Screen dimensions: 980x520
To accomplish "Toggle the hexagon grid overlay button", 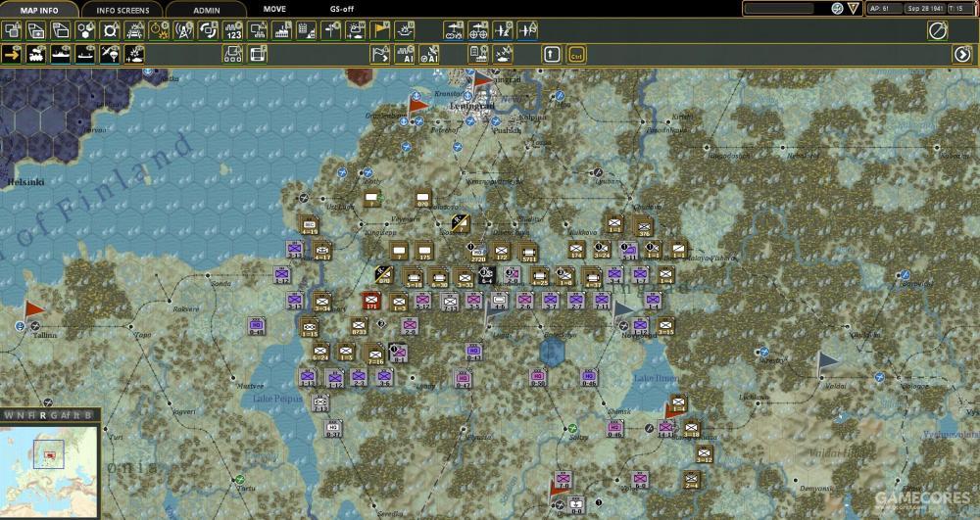I will [85, 30].
